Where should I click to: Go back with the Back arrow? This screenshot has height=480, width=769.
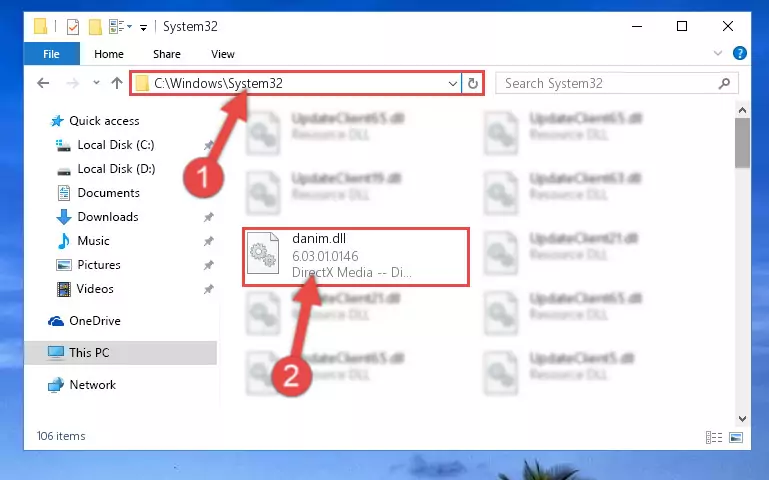tap(43, 83)
